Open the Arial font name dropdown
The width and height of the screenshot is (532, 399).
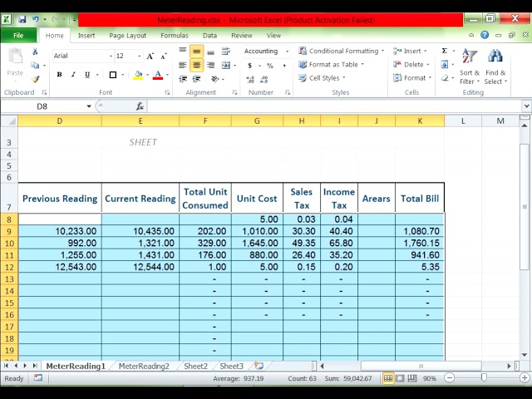coord(111,56)
